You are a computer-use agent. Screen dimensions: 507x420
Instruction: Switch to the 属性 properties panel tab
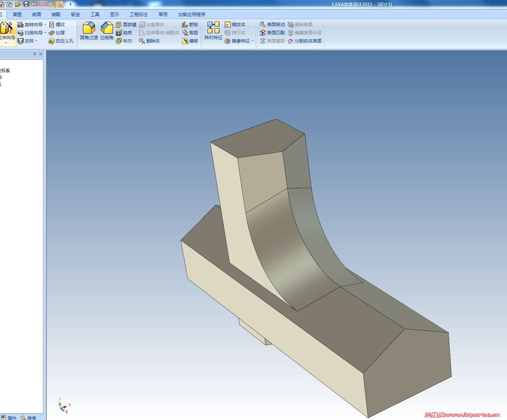pyautogui.click(x=9, y=418)
